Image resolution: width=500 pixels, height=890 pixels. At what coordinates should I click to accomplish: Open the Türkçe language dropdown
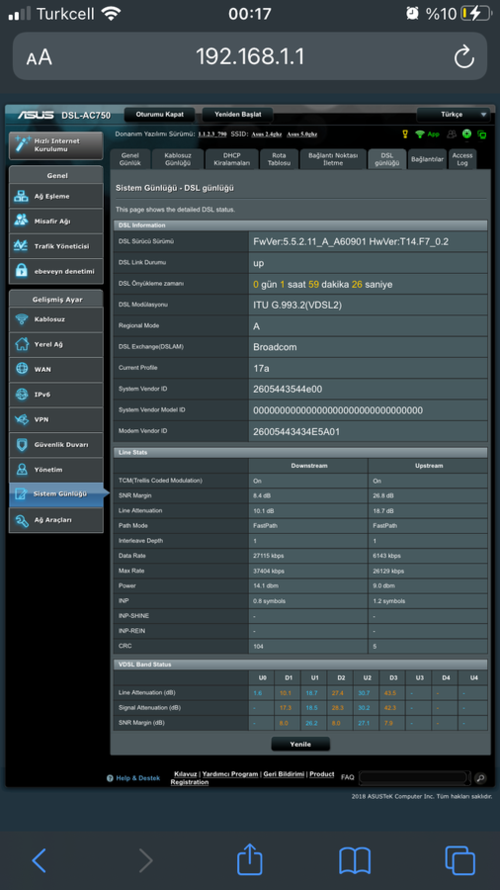pyautogui.click(x=453, y=115)
